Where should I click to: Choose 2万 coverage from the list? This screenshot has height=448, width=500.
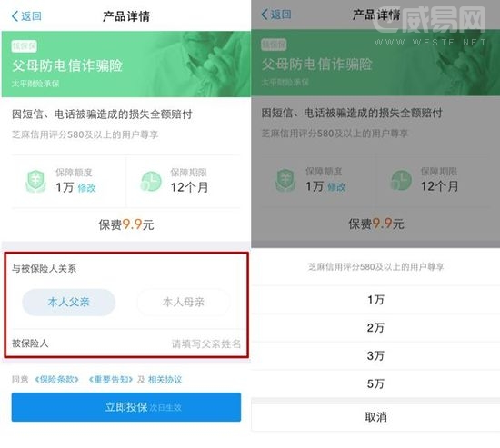point(375,328)
